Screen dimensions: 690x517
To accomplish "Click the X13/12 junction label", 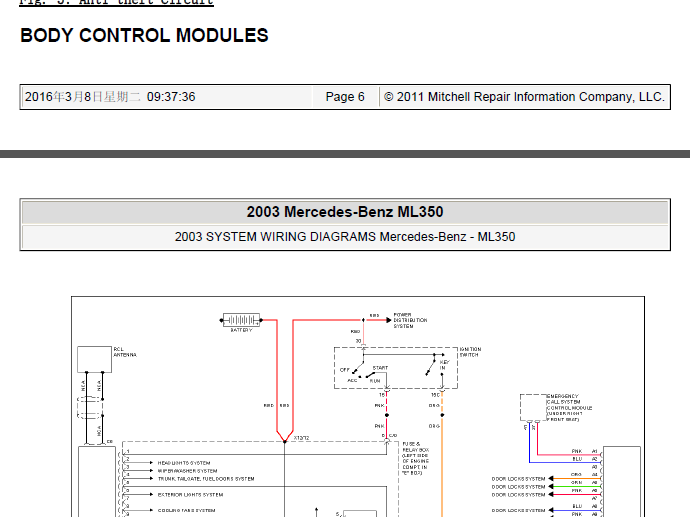I will (x=301, y=438).
